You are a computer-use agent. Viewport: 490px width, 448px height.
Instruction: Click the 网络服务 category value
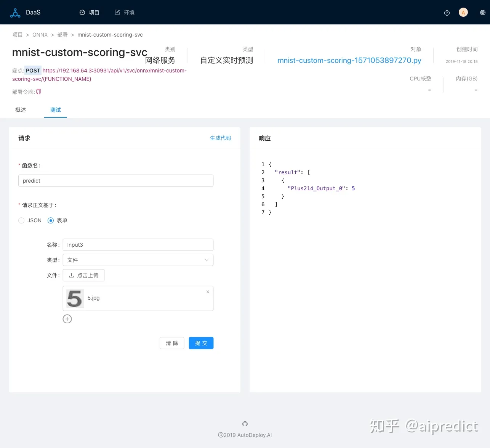point(160,60)
